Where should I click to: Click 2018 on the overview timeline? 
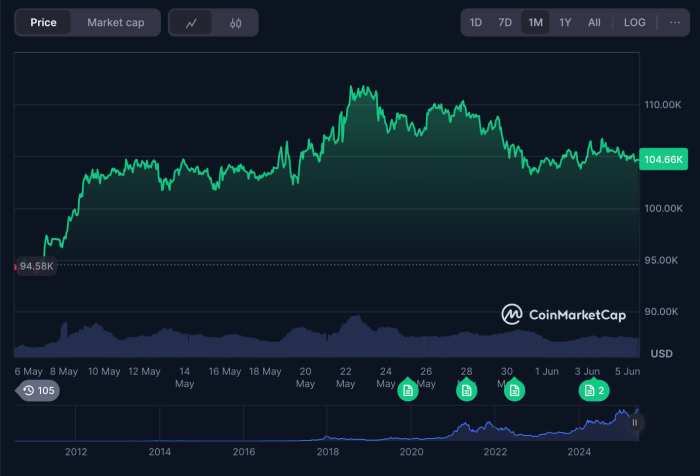pyautogui.click(x=327, y=452)
